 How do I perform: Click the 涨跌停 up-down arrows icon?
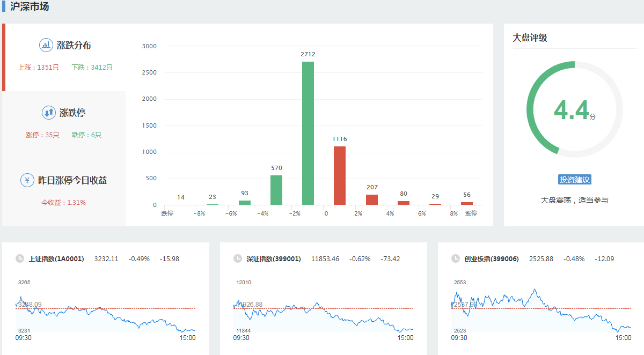[x=49, y=113]
